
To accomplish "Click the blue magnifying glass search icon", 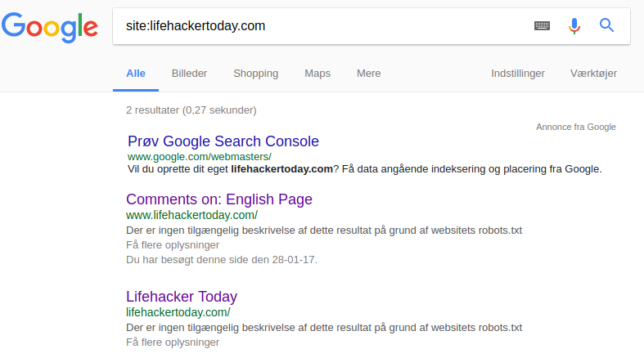I will click(606, 25).
